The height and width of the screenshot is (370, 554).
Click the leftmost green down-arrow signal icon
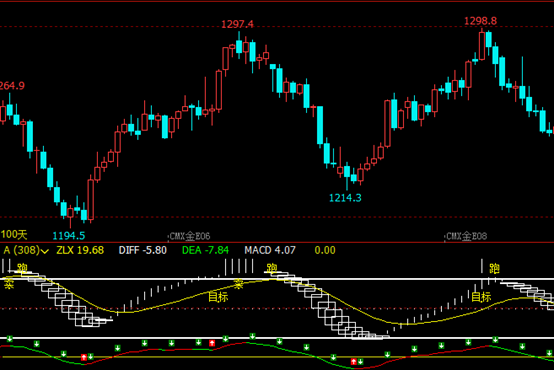[x=10, y=339]
